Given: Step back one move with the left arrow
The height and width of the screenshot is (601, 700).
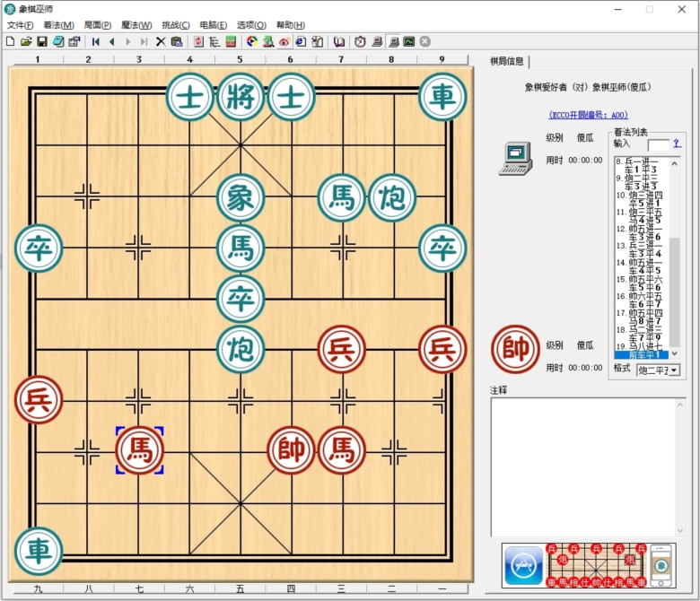Looking at the screenshot, I should tap(112, 41).
